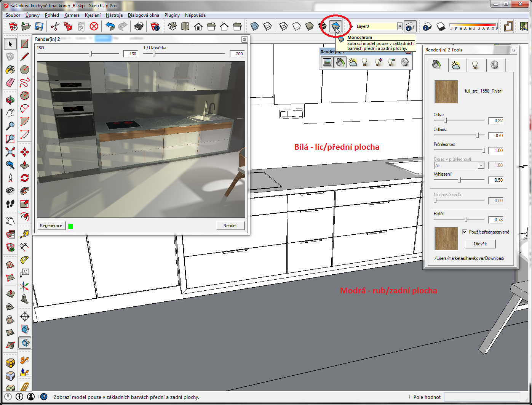Select the Eraser tool in left toolbar
Screen dimensions: 532x405
(10, 83)
